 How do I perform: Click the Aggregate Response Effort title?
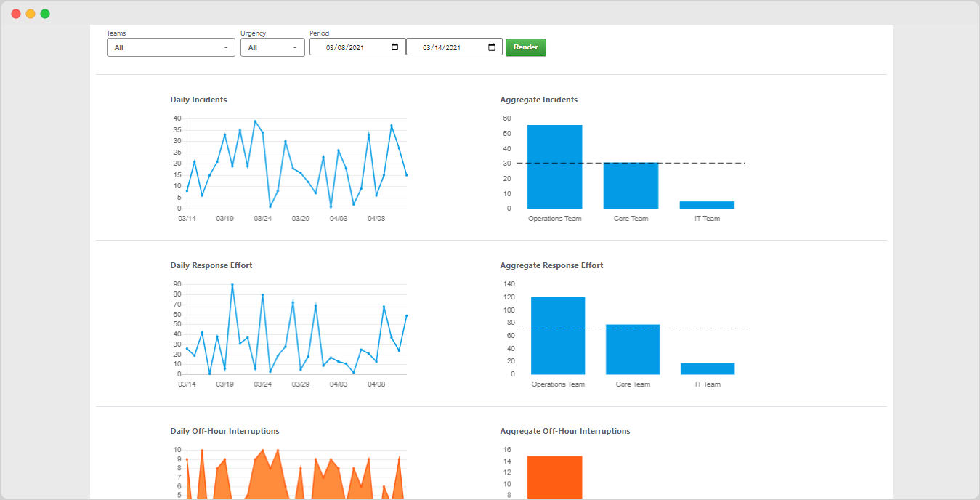pyautogui.click(x=552, y=265)
